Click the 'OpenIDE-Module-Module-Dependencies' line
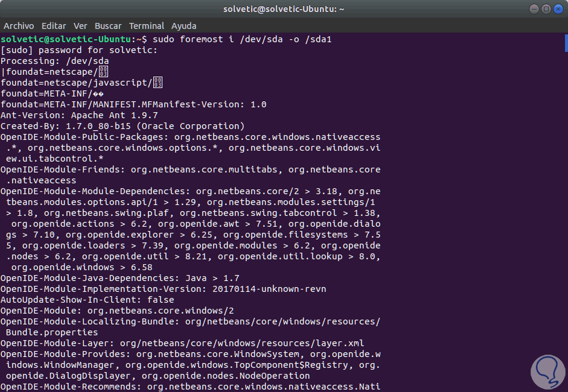Screen dimensions: 568x392 click(191, 191)
